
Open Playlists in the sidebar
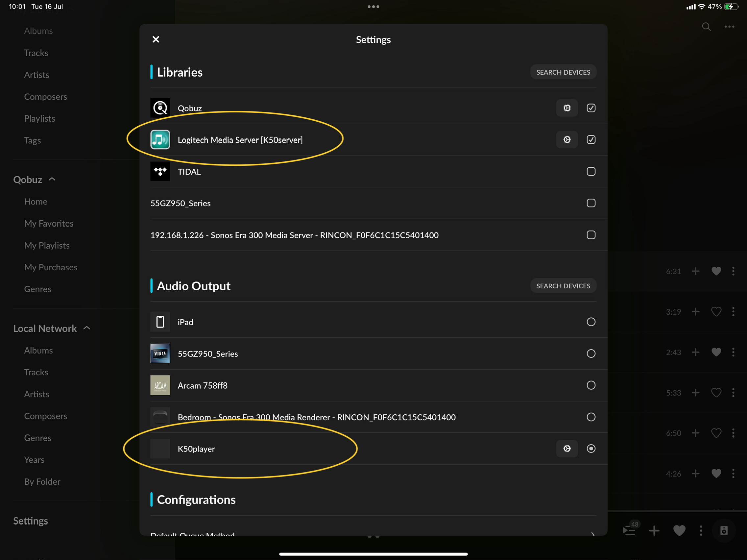tap(39, 119)
